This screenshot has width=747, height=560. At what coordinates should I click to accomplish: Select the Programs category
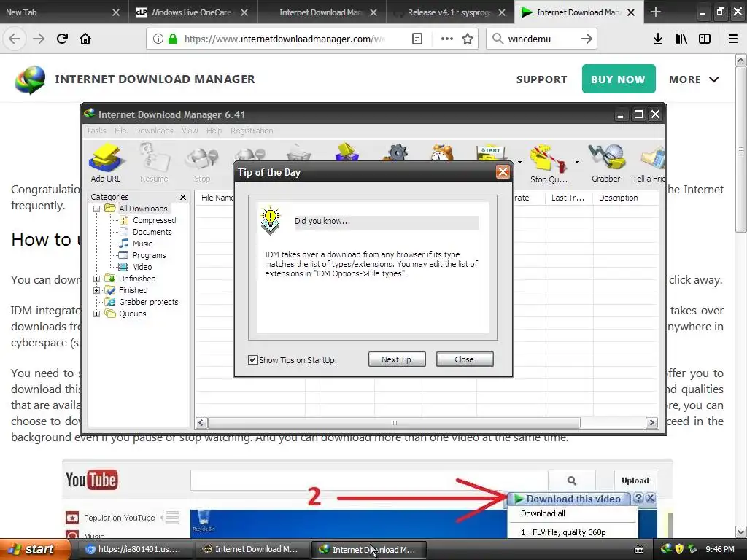click(149, 255)
